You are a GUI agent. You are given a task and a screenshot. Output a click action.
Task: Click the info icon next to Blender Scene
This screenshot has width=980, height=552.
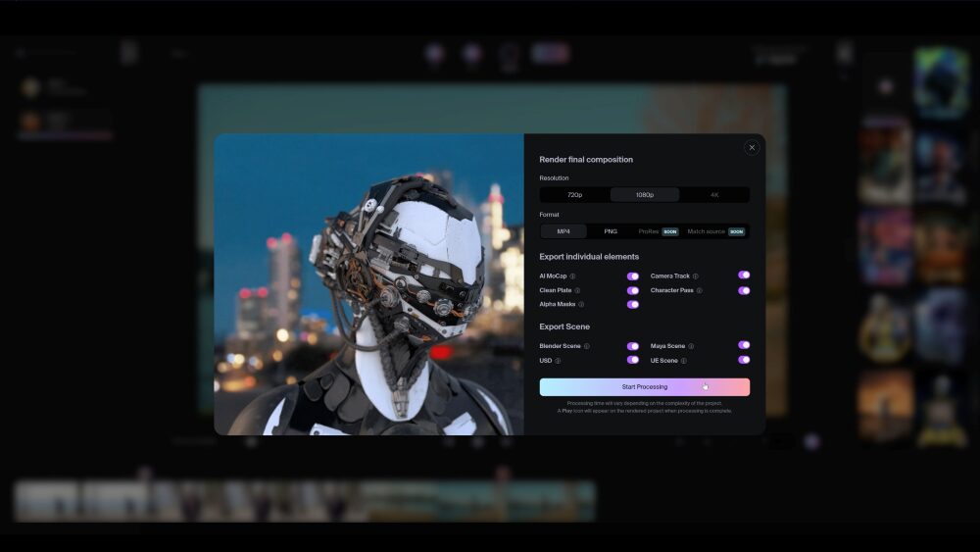[587, 346]
